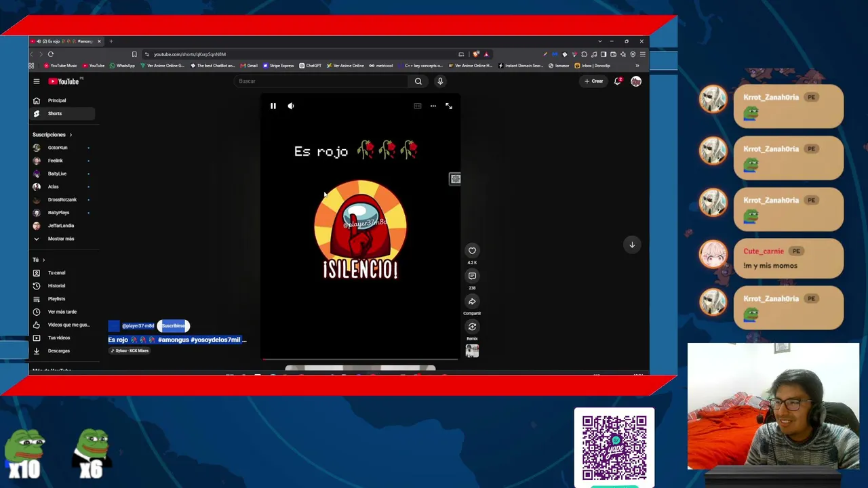Expand the Tú section
The height and width of the screenshot is (488, 868).
[x=39, y=260]
